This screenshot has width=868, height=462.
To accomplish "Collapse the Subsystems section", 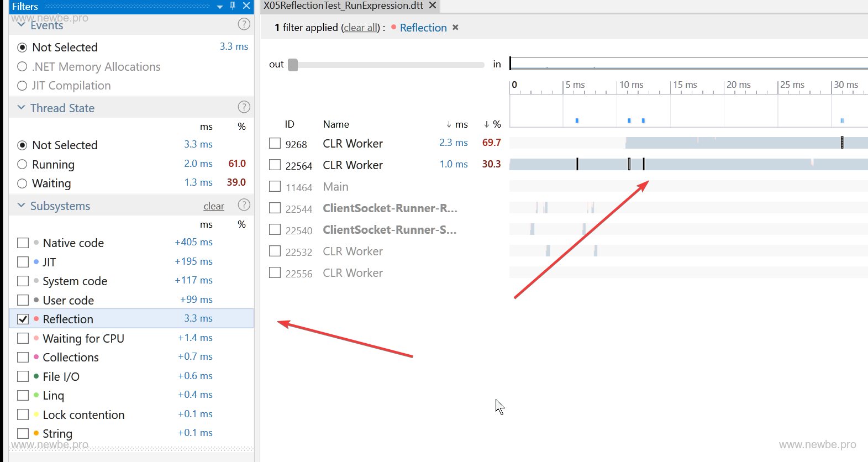I will [x=21, y=206].
